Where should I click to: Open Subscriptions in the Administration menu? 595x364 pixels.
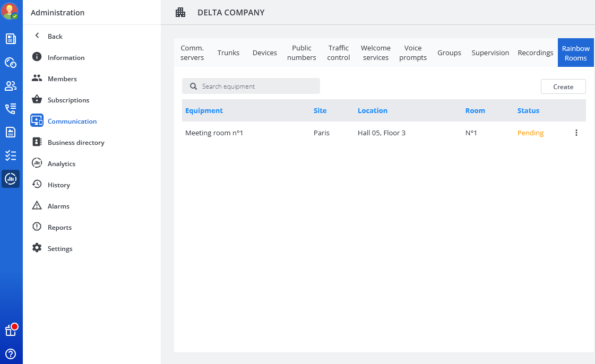click(68, 100)
